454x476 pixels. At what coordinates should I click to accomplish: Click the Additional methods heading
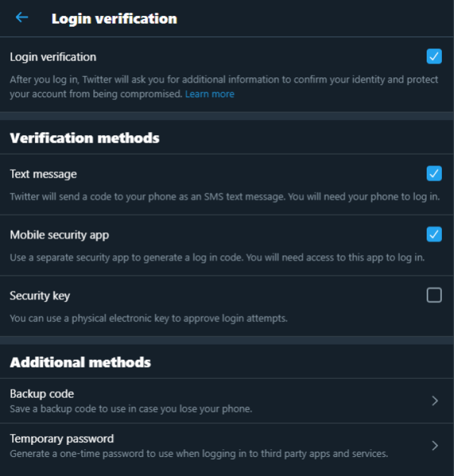tap(81, 362)
